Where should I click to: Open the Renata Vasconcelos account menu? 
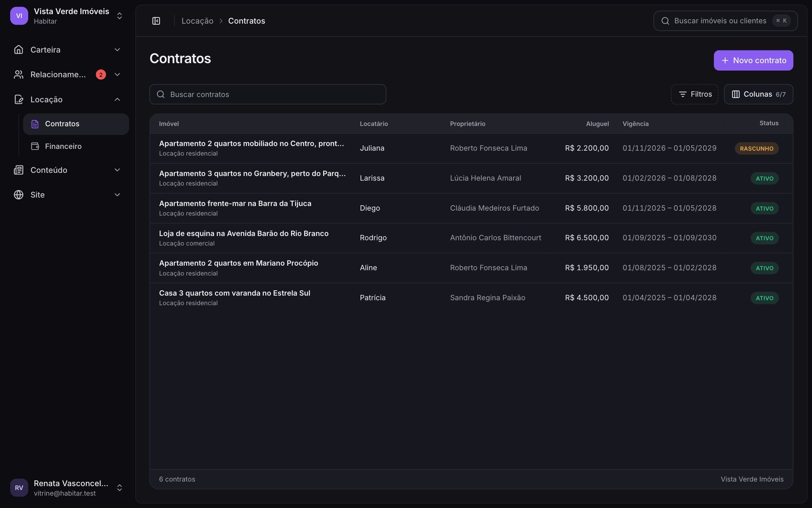(67, 488)
